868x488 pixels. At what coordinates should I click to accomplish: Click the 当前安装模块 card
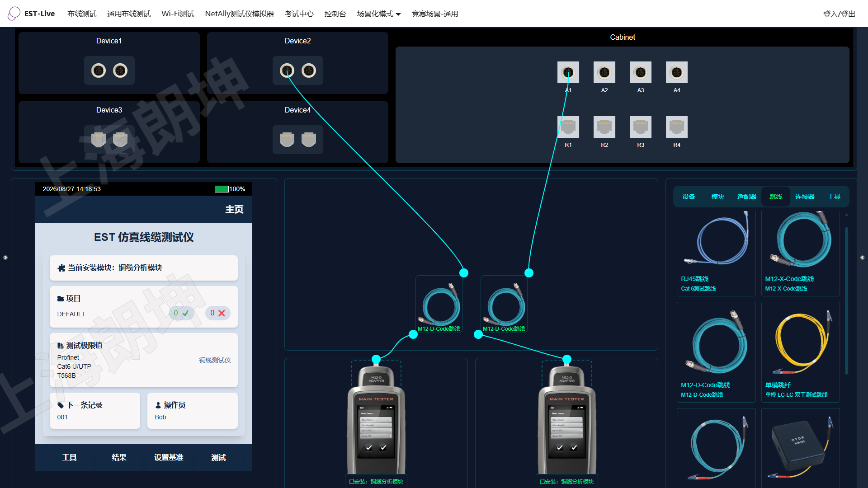[144, 268]
